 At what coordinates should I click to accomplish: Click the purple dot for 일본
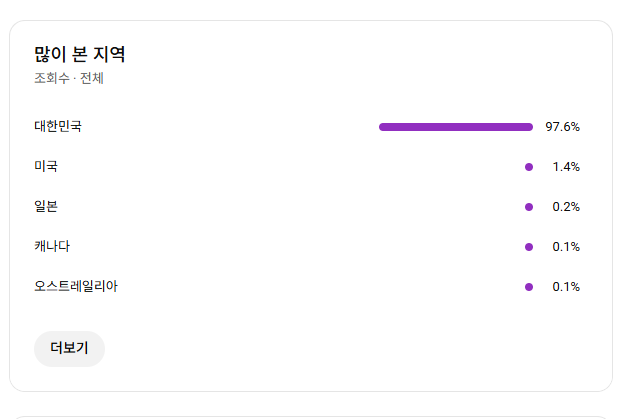point(529,207)
